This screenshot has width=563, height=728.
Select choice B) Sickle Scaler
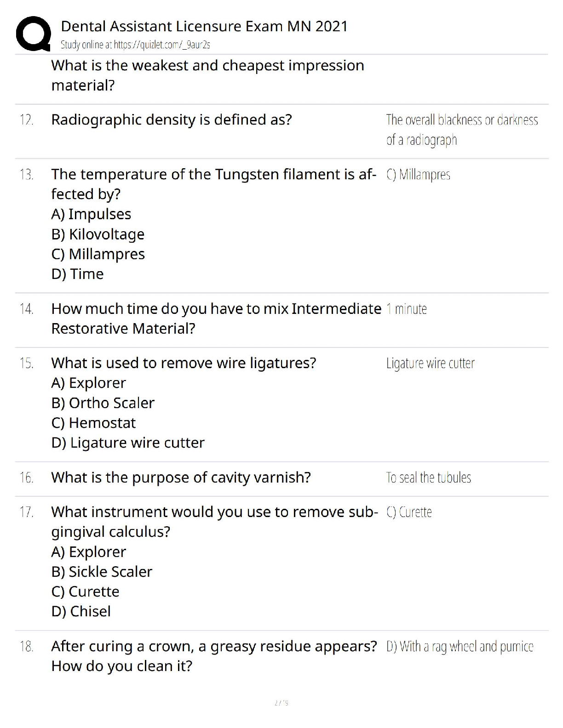pyautogui.click(x=102, y=572)
